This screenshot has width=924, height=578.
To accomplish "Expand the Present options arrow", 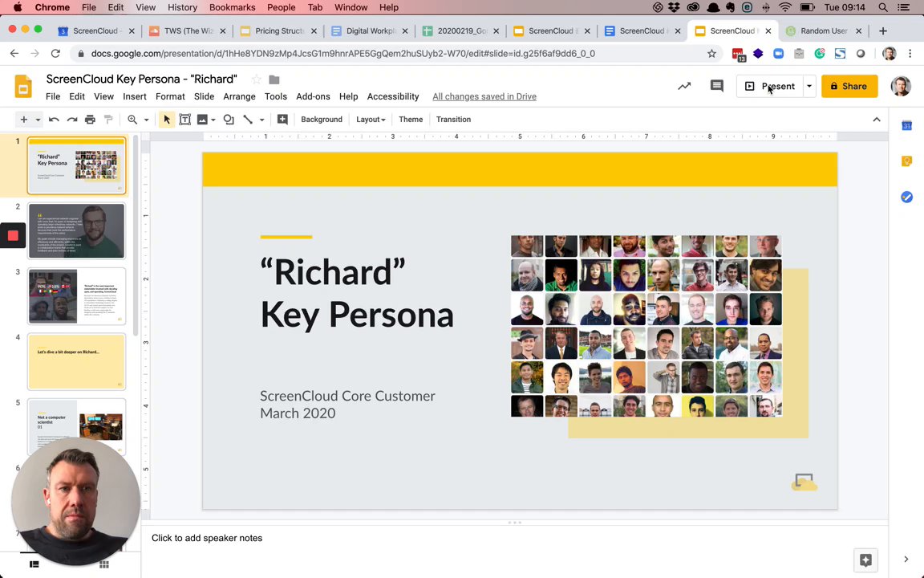I will 809,86.
